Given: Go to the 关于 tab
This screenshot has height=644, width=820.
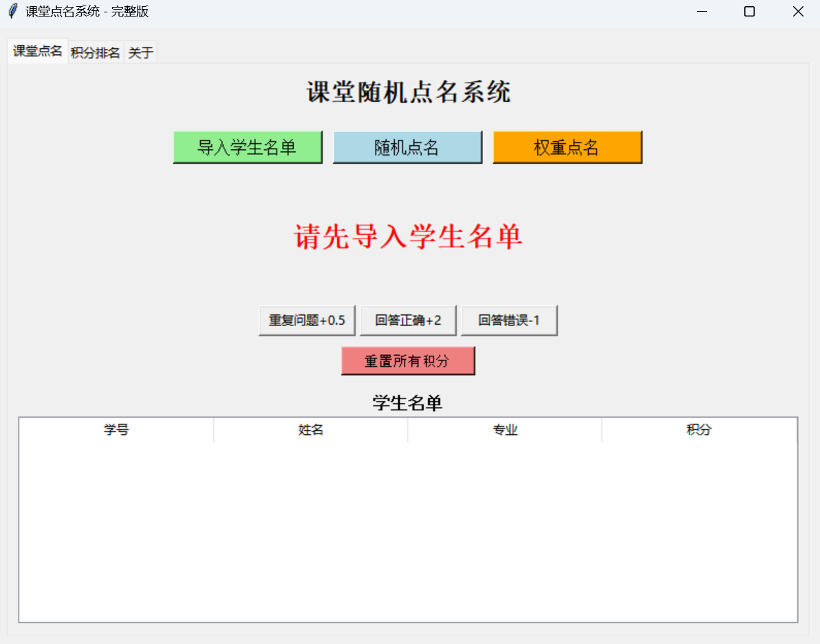Looking at the screenshot, I should (x=140, y=53).
